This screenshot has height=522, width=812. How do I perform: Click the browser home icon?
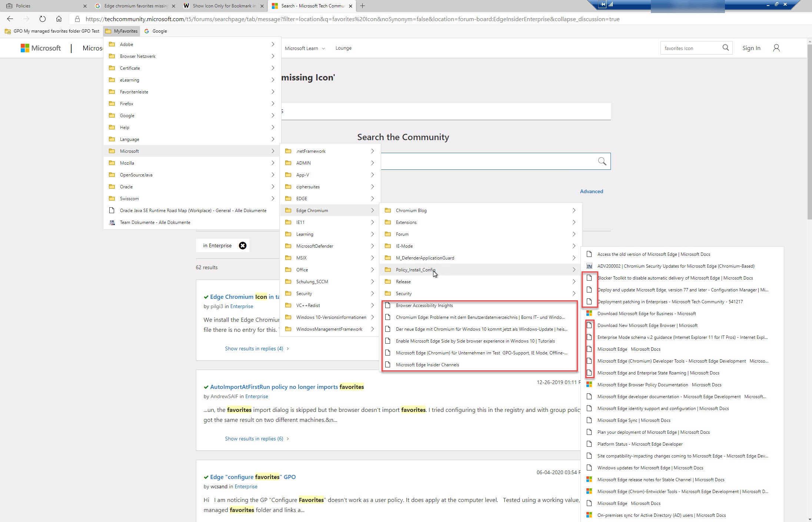(59, 19)
